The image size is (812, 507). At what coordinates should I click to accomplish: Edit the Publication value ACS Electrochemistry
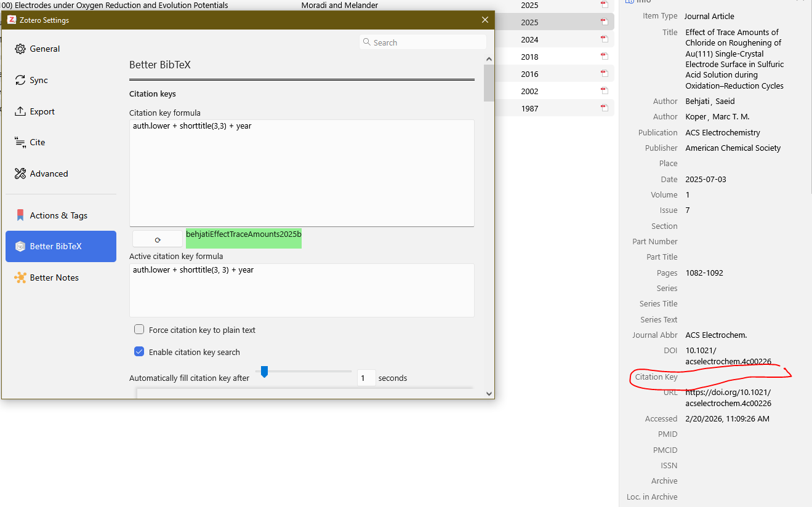pos(723,132)
